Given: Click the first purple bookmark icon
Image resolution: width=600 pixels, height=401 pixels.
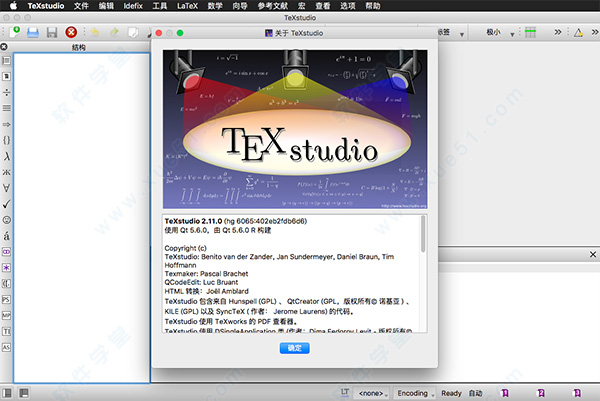Looking at the screenshot, I should [x=505, y=393].
